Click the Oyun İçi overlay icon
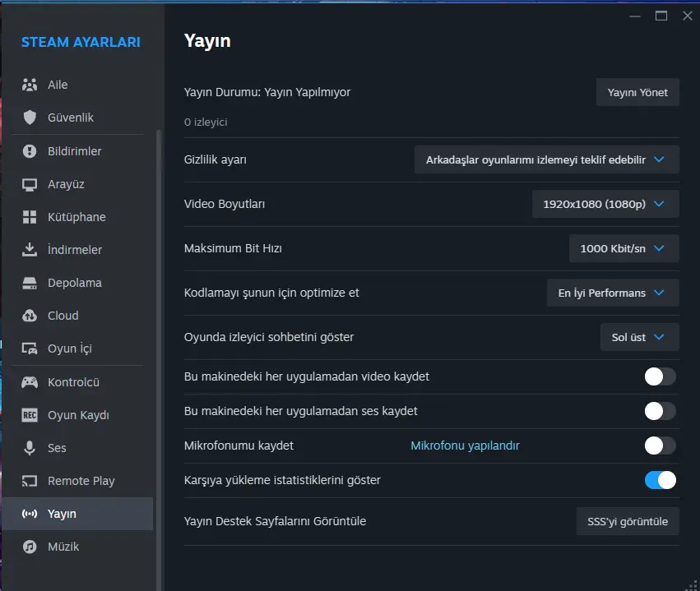Viewport: 700px width, 591px height. pos(30,349)
